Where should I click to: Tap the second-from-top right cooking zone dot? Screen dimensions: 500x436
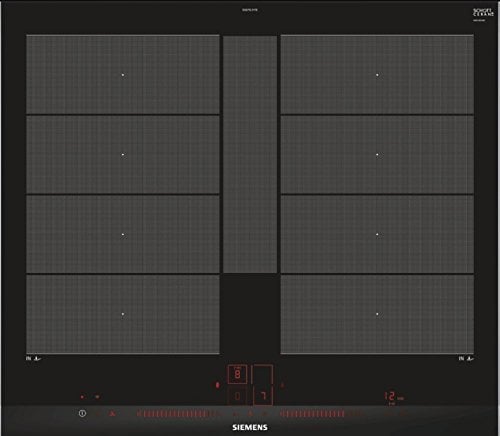(377, 155)
